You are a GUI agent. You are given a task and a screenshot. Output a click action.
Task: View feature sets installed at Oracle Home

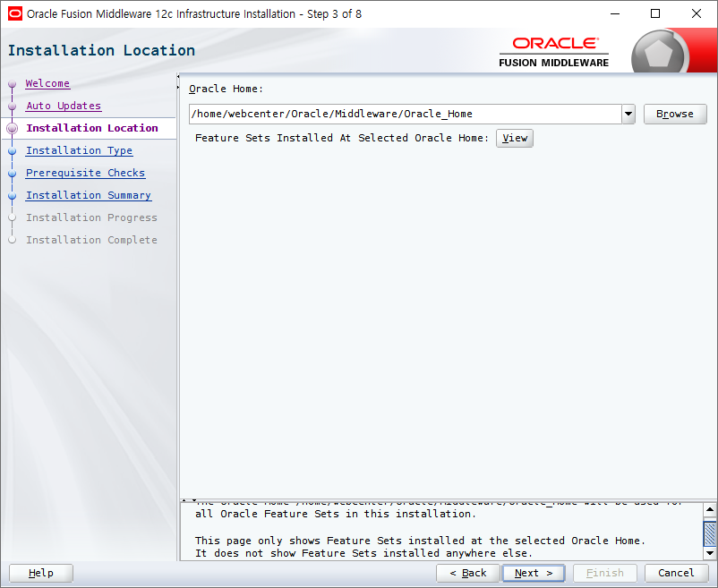515,138
